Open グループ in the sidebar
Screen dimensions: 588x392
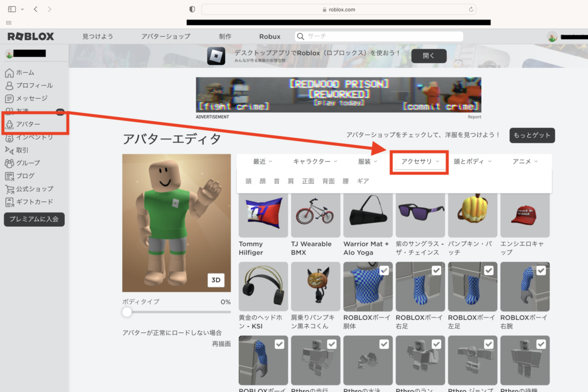tap(22, 163)
